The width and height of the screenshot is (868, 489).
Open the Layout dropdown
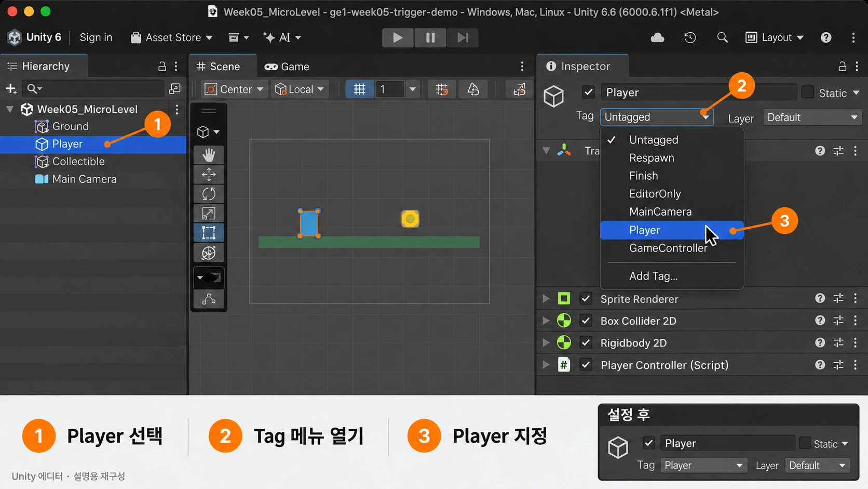[x=775, y=37]
